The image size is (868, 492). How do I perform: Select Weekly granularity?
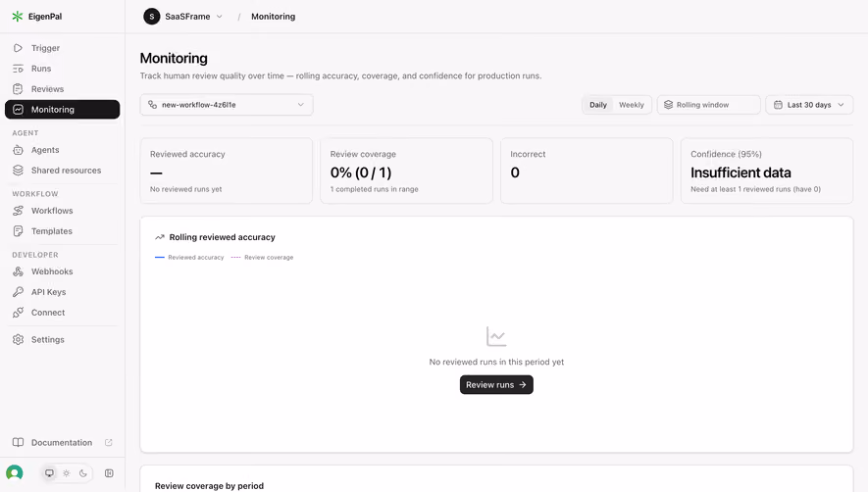click(x=631, y=105)
